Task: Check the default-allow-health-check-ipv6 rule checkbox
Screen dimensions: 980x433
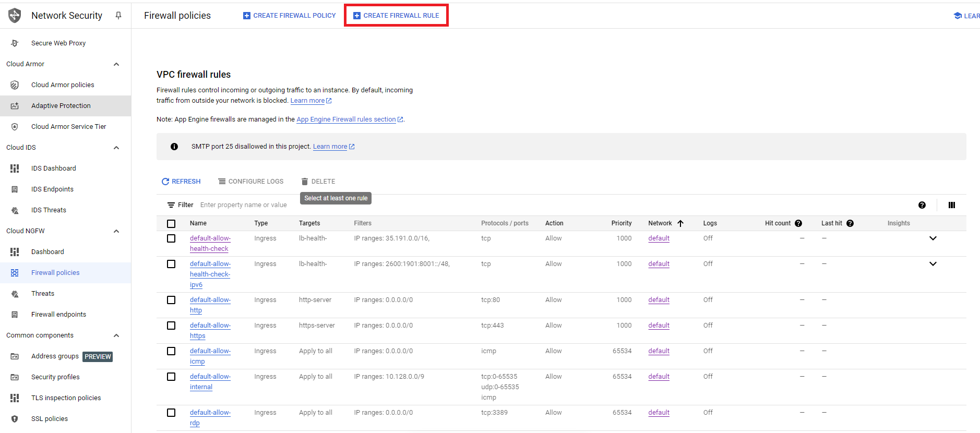Action: click(x=171, y=264)
